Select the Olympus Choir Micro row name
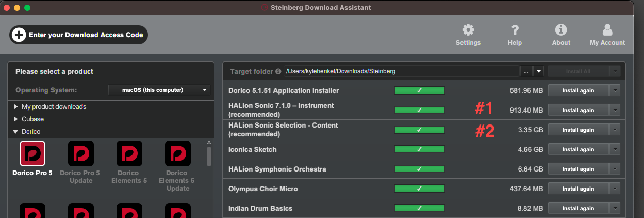The height and width of the screenshot is (218, 644). coord(263,189)
